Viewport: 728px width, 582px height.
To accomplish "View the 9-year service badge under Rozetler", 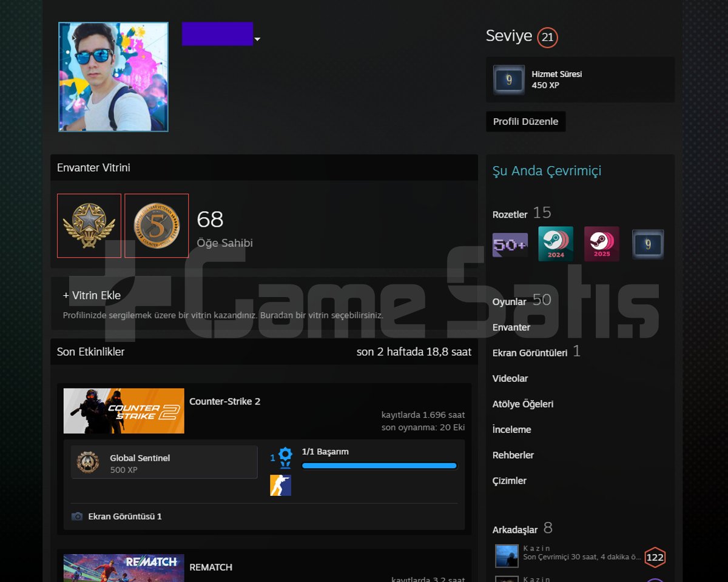I will tap(648, 244).
